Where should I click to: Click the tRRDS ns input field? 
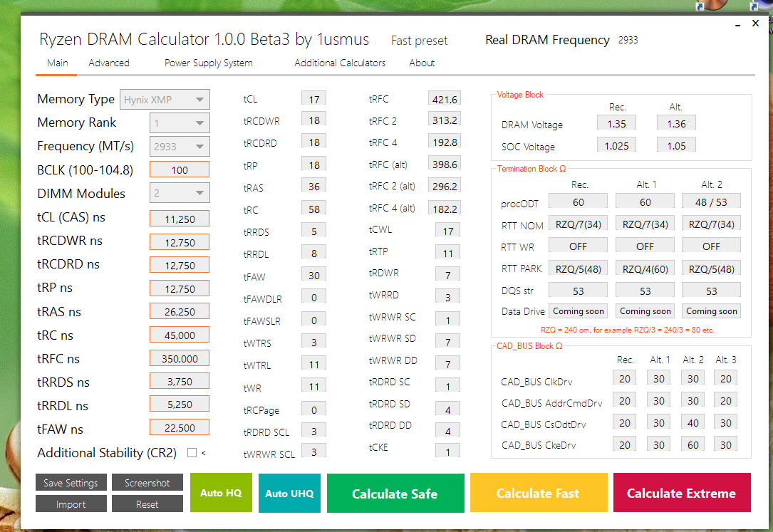pos(180,381)
